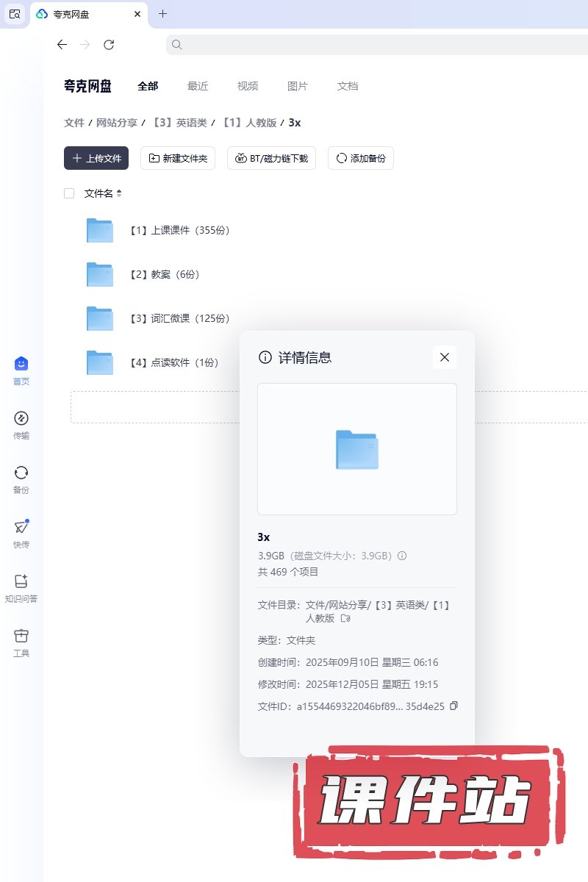Open the 快传 quick transfer icon
This screenshot has width=588, height=882.
(x=21, y=527)
